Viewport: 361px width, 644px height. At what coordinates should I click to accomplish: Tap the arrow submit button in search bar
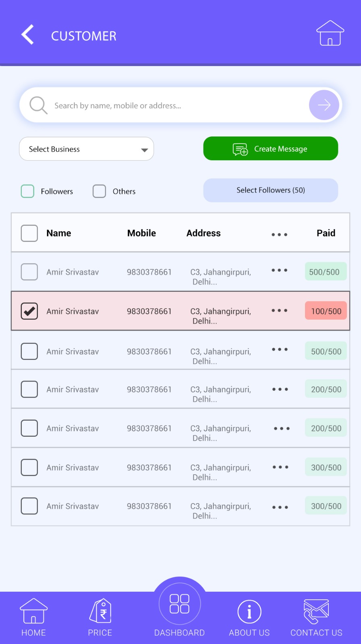(324, 105)
